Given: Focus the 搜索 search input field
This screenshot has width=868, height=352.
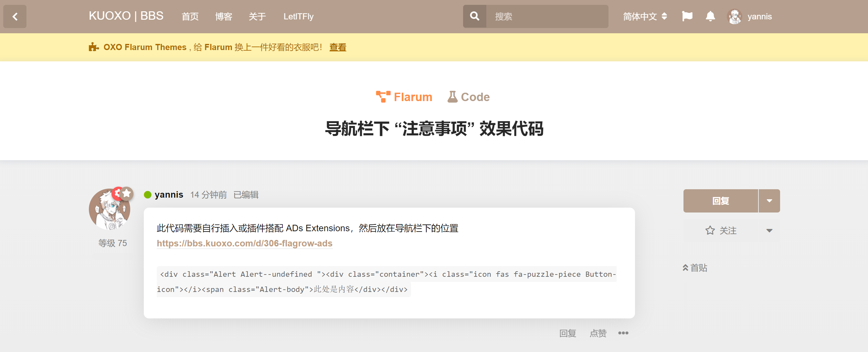Looking at the screenshot, I should (546, 16).
